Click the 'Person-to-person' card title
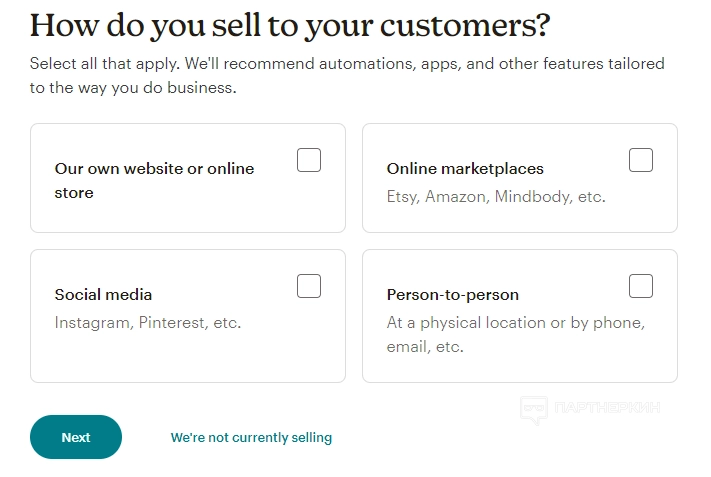 453,295
